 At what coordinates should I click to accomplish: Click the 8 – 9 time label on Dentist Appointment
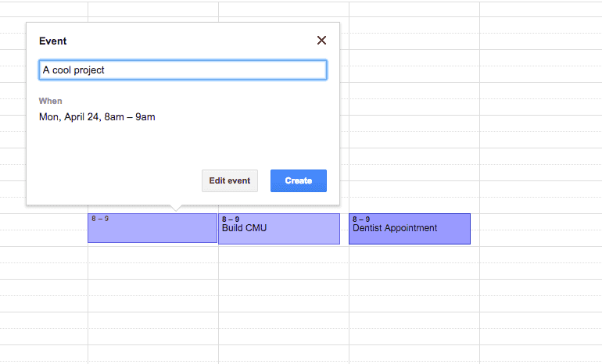tap(361, 219)
